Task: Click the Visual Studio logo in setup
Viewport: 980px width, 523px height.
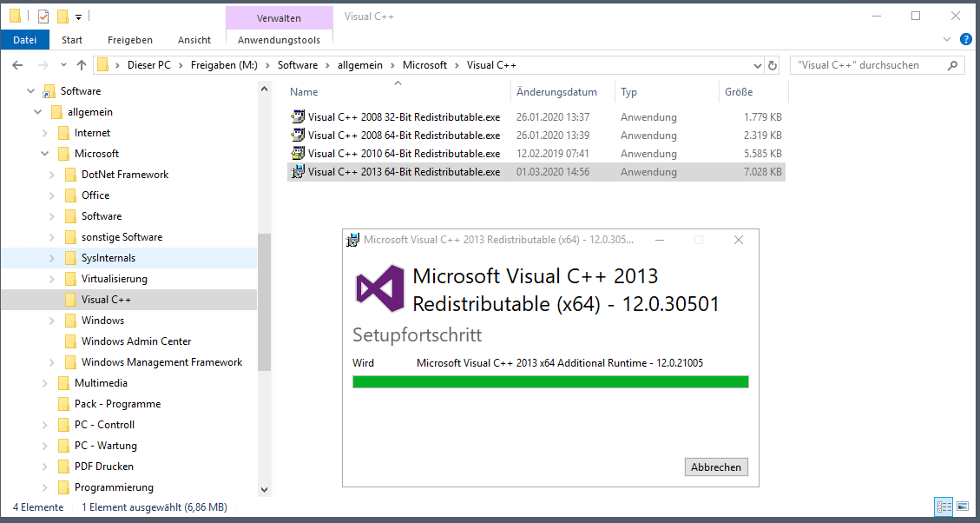Action: pyautogui.click(x=379, y=289)
